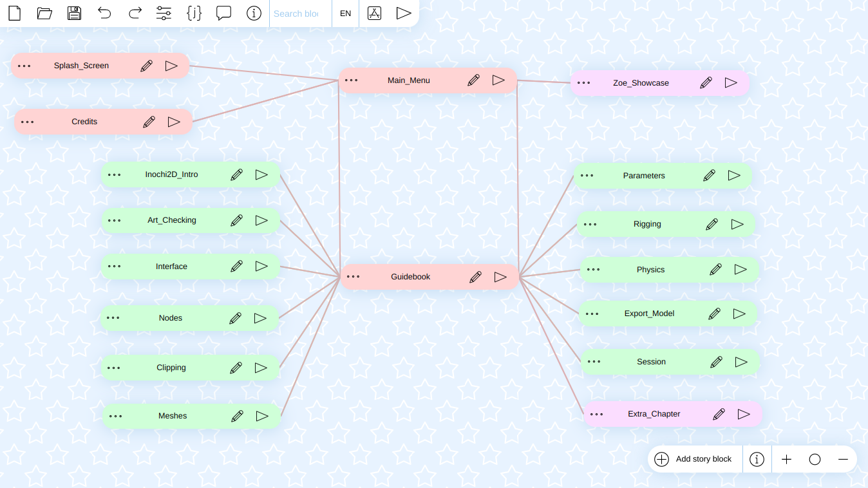The width and height of the screenshot is (868, 488).
Task: Zoom in with the plus icon
Action: (786, 459)
